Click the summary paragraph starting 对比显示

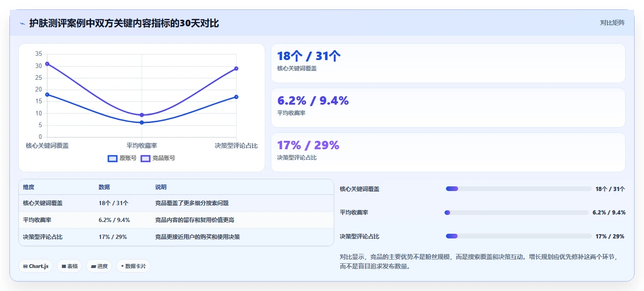tap(478, 261)
